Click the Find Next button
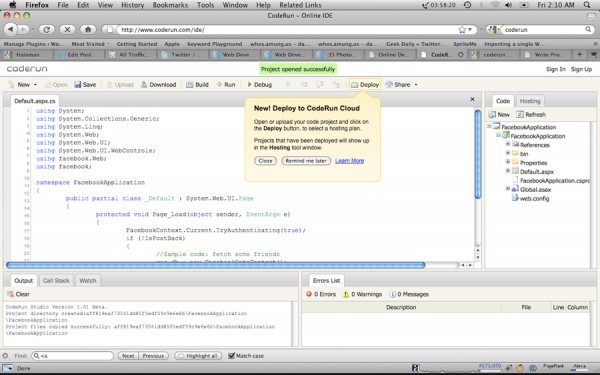The image size is (600, 375). 128,356
